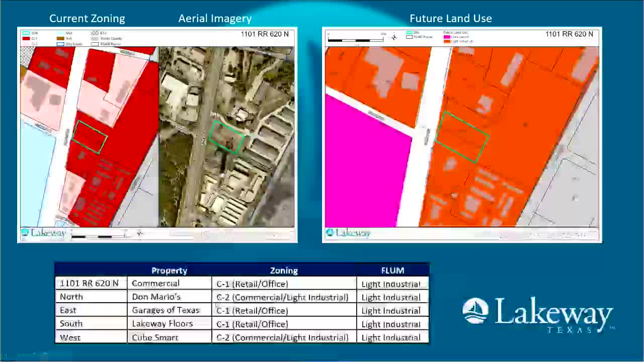Select the cyan Site swatch in Future Land Use legend
The height and width of the screenshot is (362, 644).
pyautogui.click(x=409, y=33)
